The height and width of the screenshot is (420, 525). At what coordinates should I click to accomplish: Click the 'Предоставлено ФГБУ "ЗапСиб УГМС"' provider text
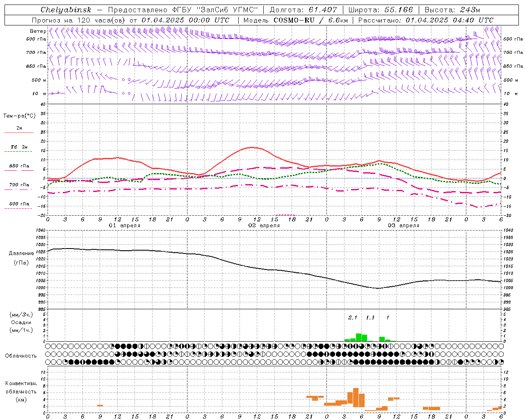coord(183,10)
